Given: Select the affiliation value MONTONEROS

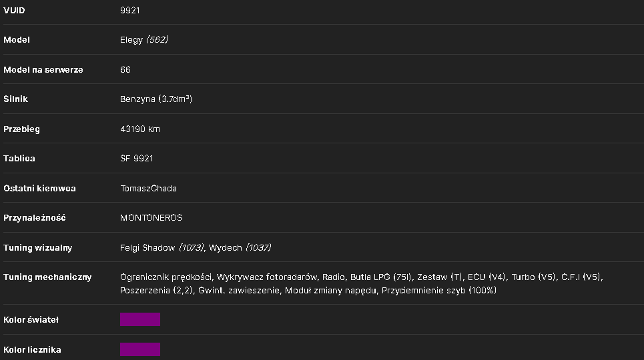Looking at the screenshot, I should (151, 217).
